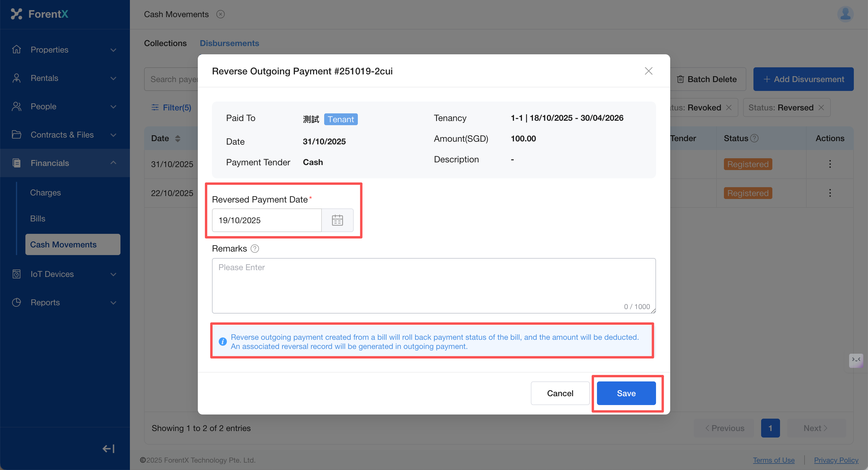
Task: Sort table by Date column
Action: [x=177, y=138]
